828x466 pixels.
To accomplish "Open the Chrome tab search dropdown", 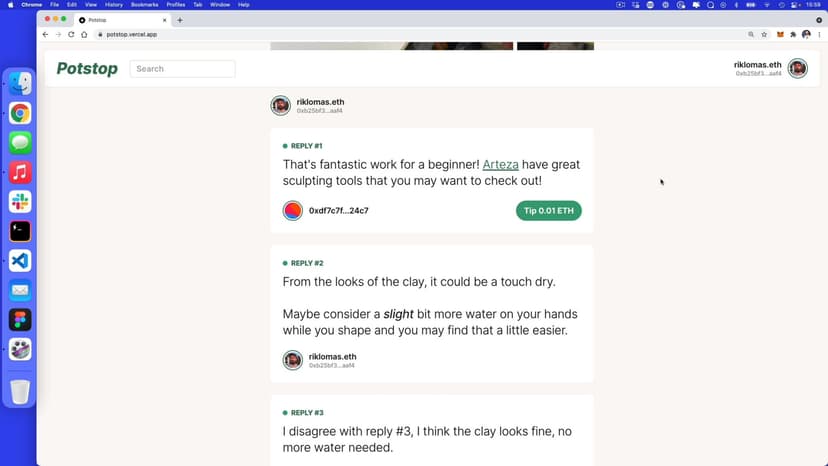I will (x=819, y=20).
